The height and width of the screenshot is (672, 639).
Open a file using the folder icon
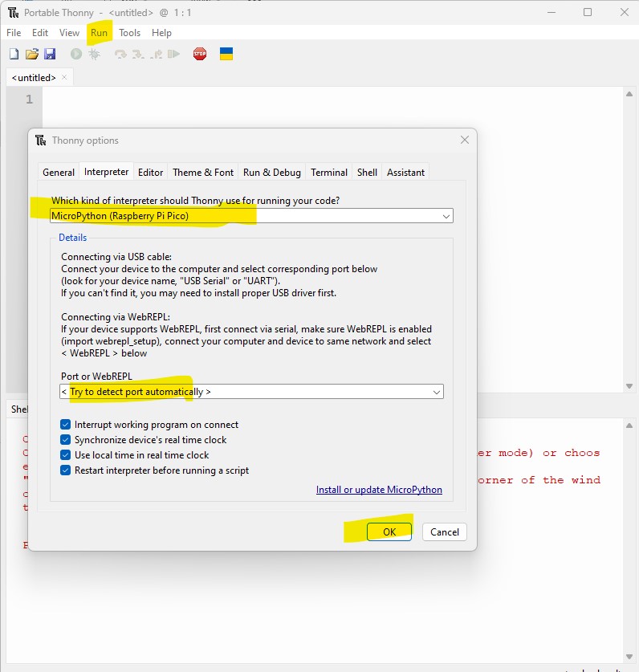coord(32,54)
